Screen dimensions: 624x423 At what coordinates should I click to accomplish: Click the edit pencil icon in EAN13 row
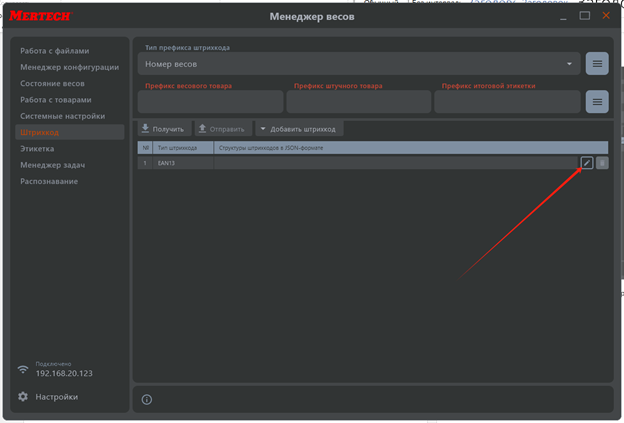coord(587,163)
